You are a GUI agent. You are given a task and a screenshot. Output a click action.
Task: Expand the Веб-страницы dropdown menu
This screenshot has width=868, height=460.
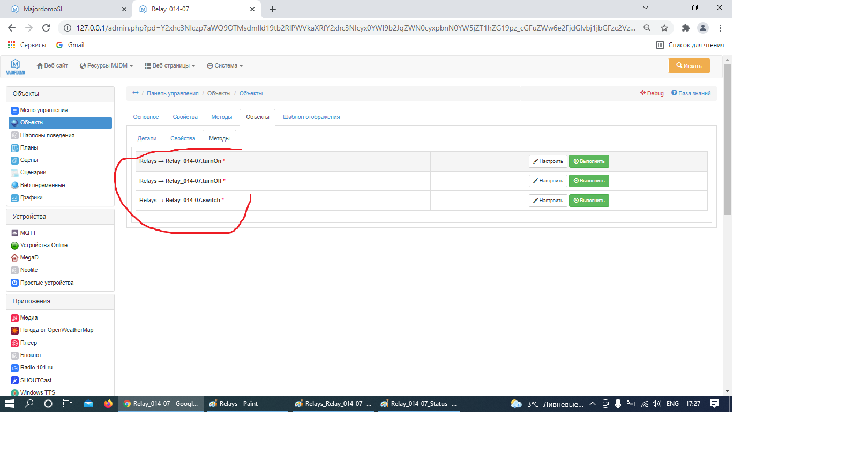coord(170,66)
